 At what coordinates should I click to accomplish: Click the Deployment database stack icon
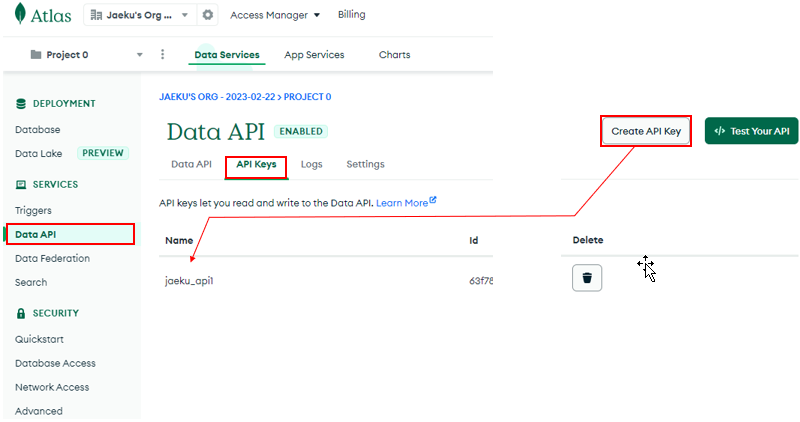coord(21,104)
